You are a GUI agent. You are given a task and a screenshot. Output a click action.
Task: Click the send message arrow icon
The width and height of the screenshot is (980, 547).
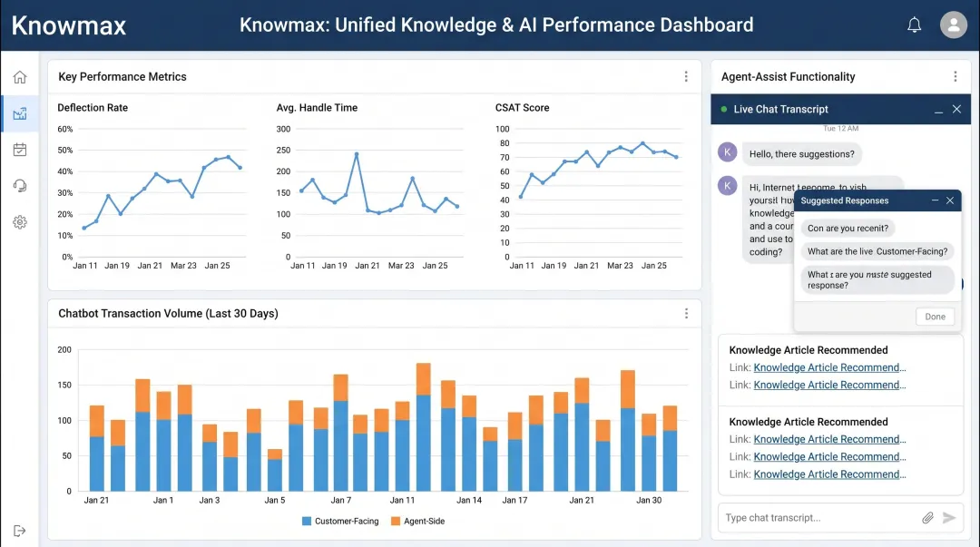[x=949, y=518]
